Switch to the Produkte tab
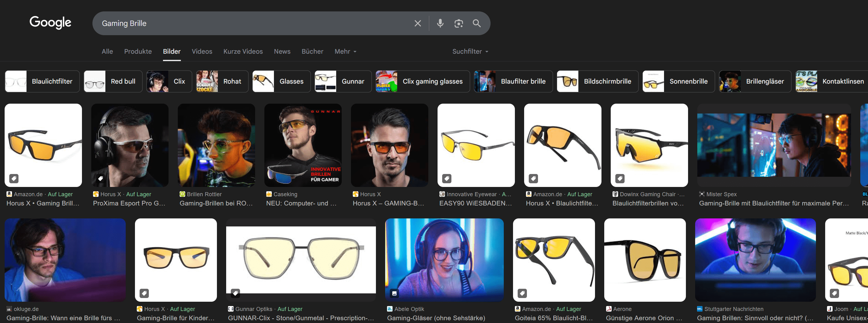 [x=138, y=51]
